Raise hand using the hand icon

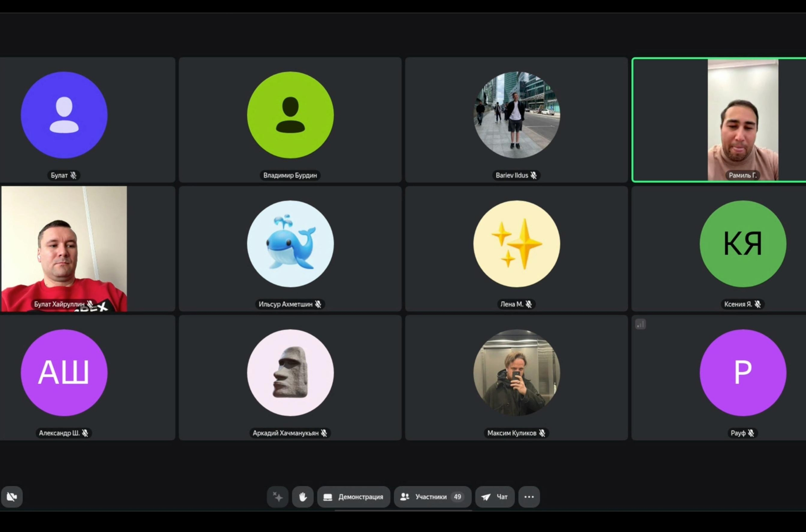[x=303, y=497]
